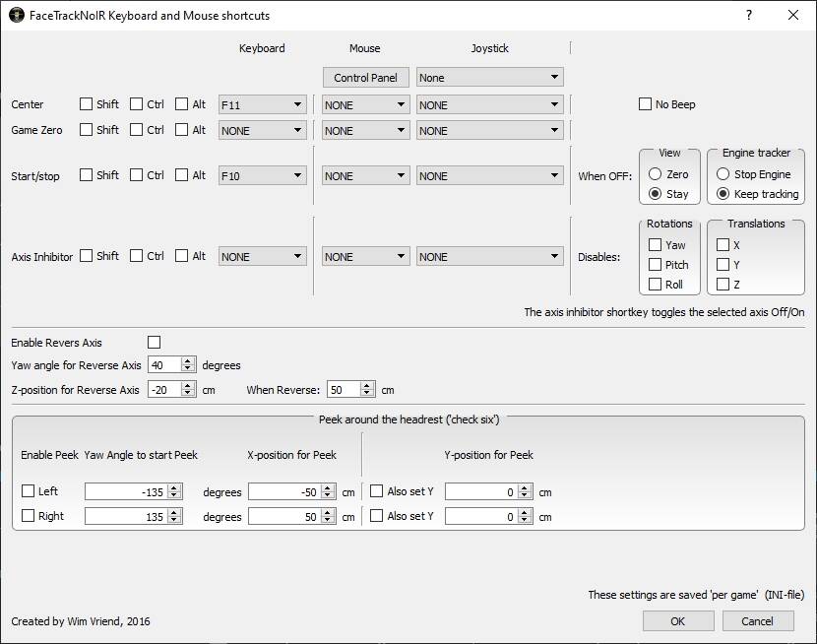Open the Center joystick button dropdown

[490, 104]
